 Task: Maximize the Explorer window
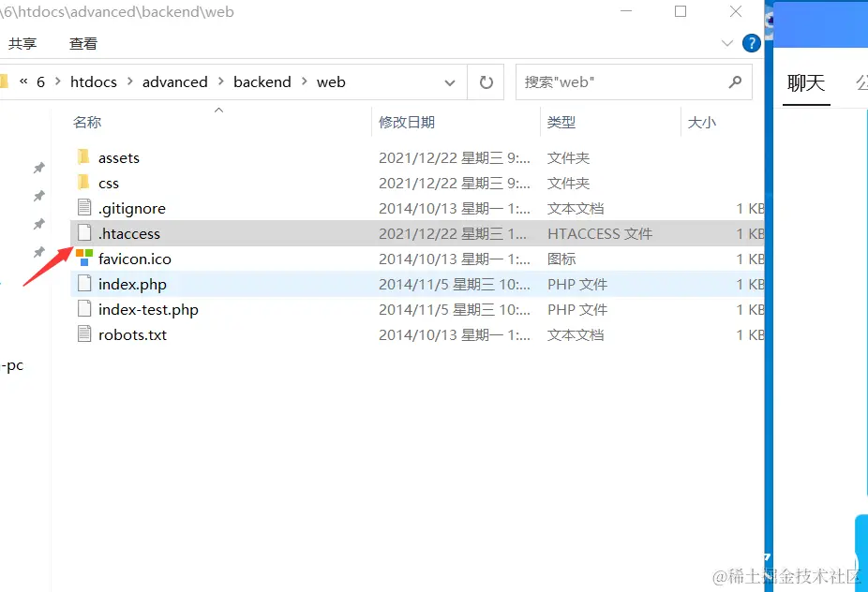coord(681,11)
